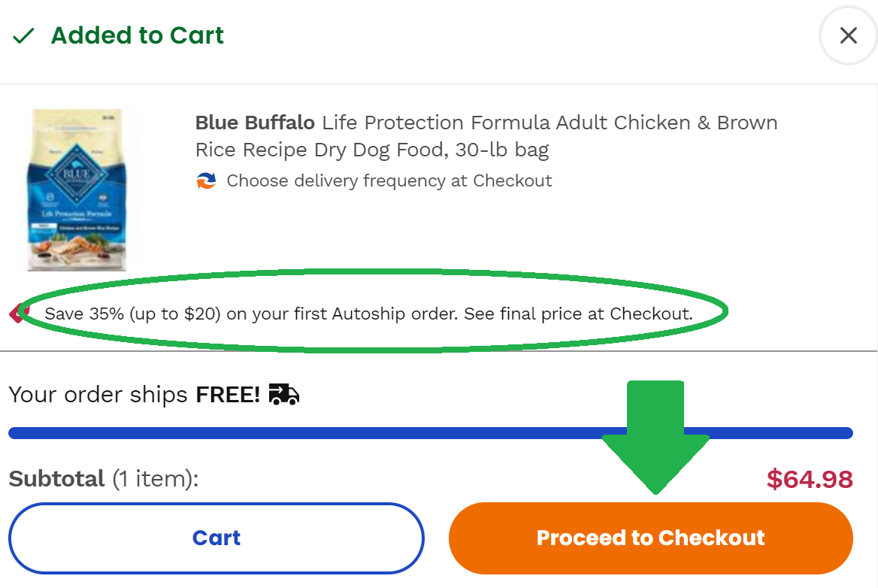Image resolution: width=878 pixels, height=588 pixels.
Task: Click 'Choose delivery frequency at Checkout' text
Action: pos(389,181)
